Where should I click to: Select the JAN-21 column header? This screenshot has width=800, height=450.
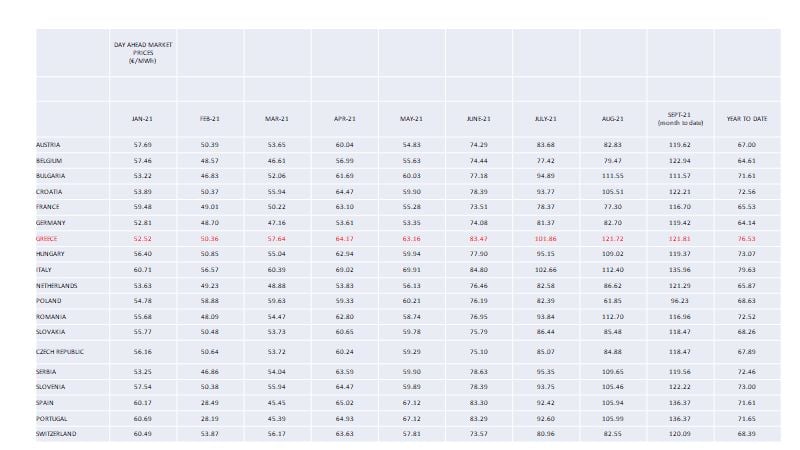(x=142, y=119)
